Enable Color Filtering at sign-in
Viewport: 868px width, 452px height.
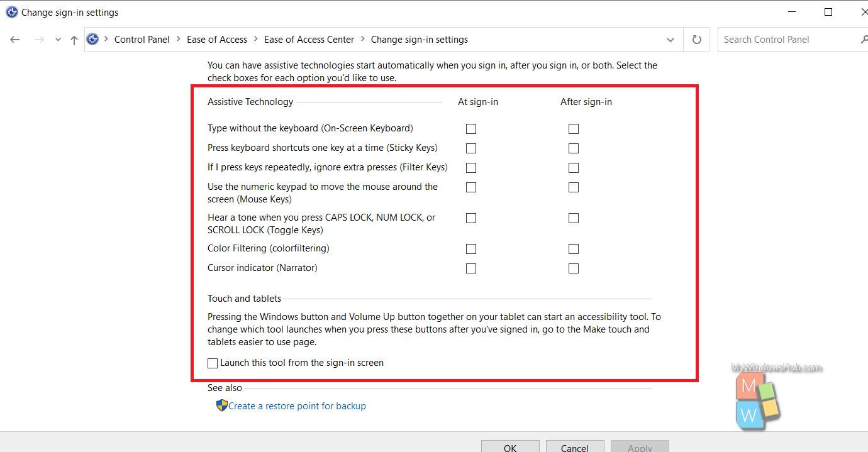[x=471, y=249]
